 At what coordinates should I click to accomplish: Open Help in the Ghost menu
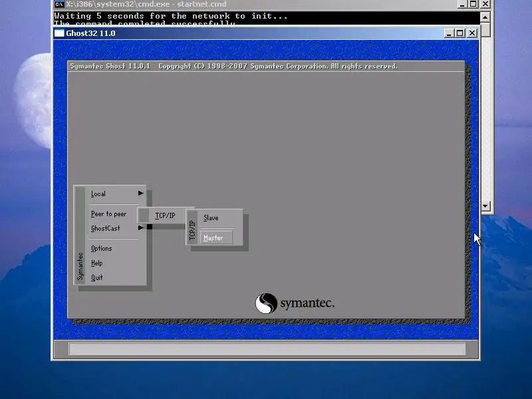[x=96, y=263]
